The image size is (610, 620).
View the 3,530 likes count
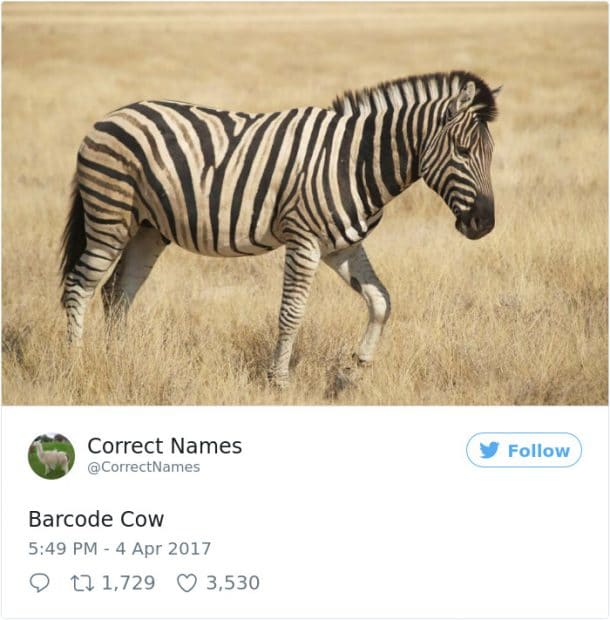[233, 583]
